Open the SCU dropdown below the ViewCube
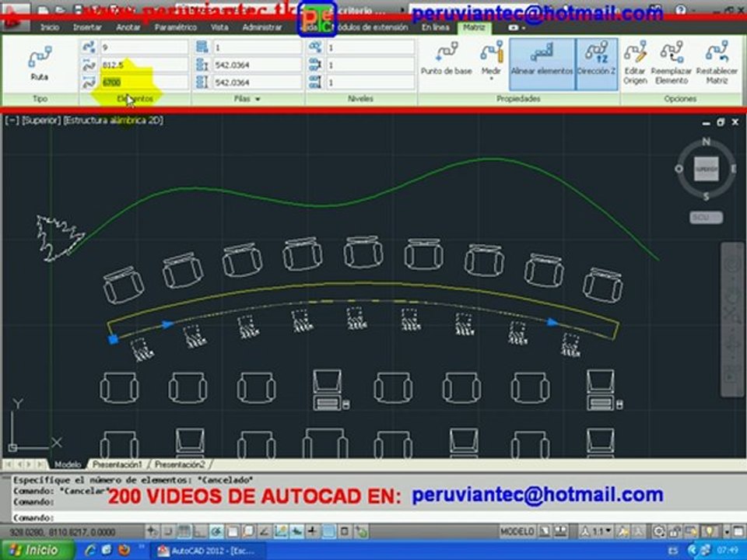The height and width of the screenshot is (560, 747). [x=706, y=218]
